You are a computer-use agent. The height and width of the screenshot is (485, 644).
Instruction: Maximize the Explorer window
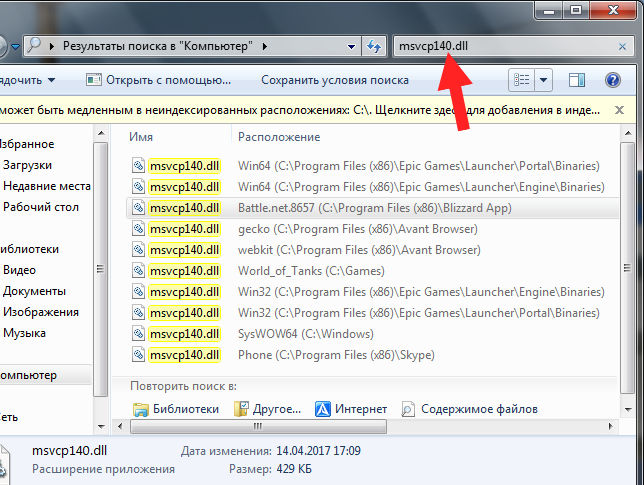pos(576,10)
